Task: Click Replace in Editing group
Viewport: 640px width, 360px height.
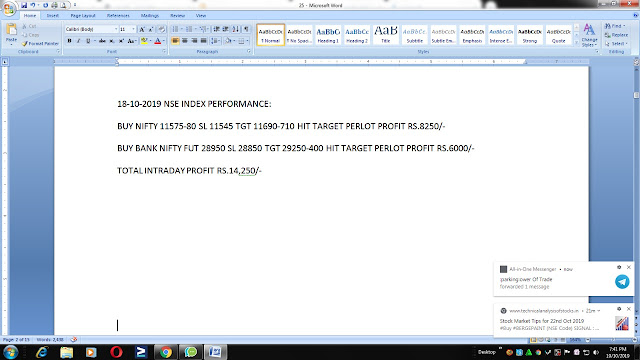Action: [x=616, y=35]
